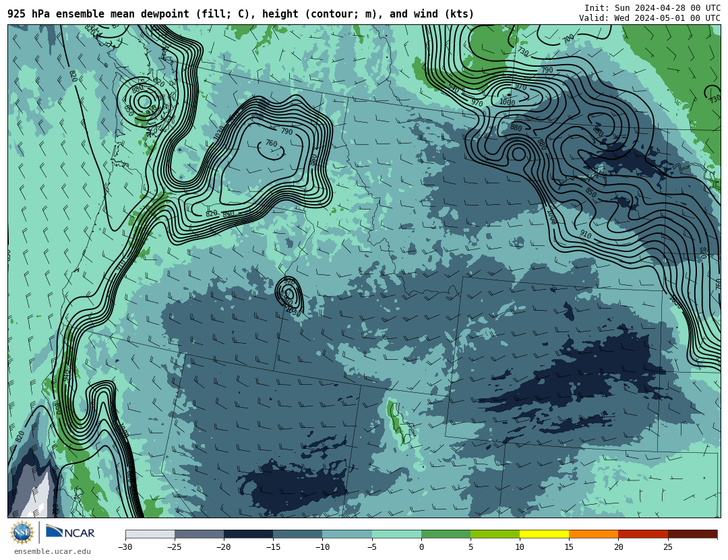Click the 15 to 20 orange colorbar swatch
Viewport: 728px width, 560px height.
(x=594, y=534)
